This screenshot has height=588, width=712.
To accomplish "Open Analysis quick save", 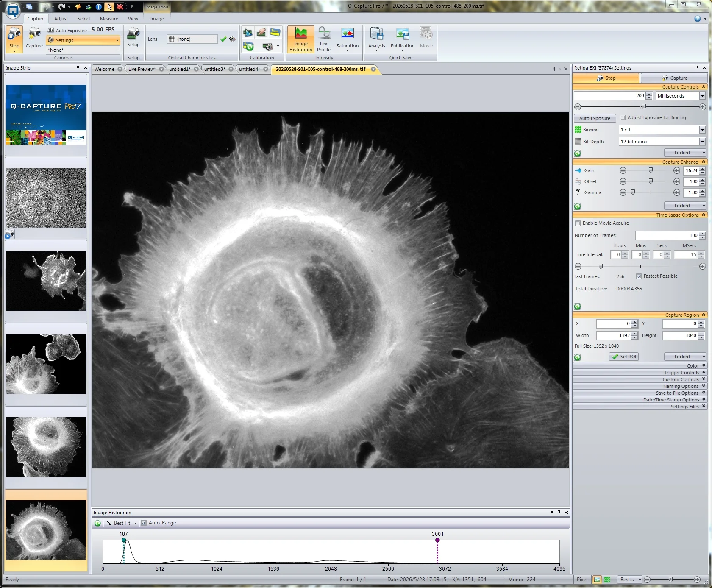I will point(376,39).
